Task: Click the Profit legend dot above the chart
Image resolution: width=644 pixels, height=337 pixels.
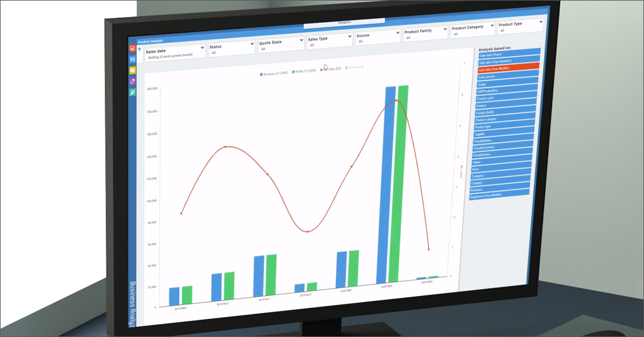Action: tap(293, 72)
